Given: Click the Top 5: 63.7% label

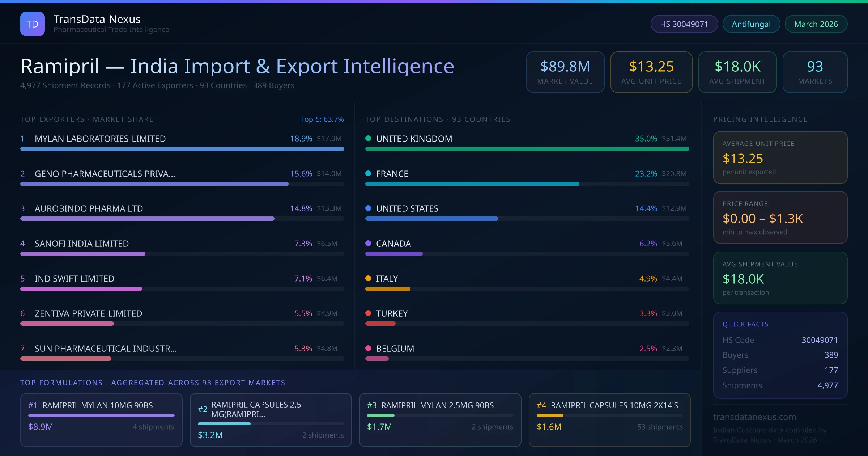Looking at the screenshot, I should tap(322, 119).
